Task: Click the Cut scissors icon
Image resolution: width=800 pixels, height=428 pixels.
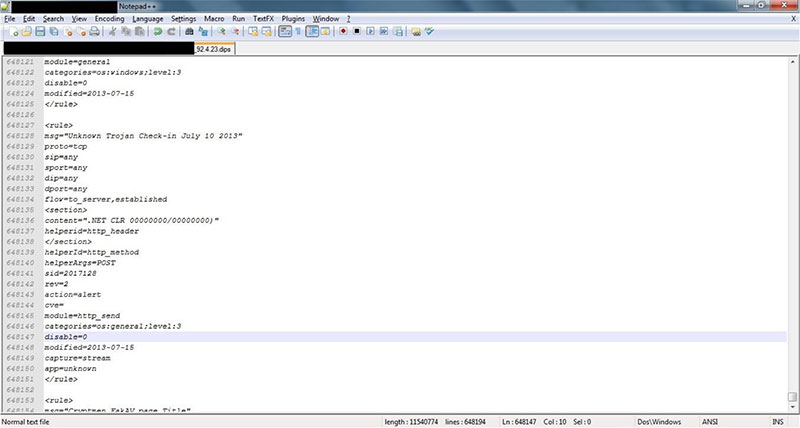Action: pyautogui.click(x=112, y=32)
